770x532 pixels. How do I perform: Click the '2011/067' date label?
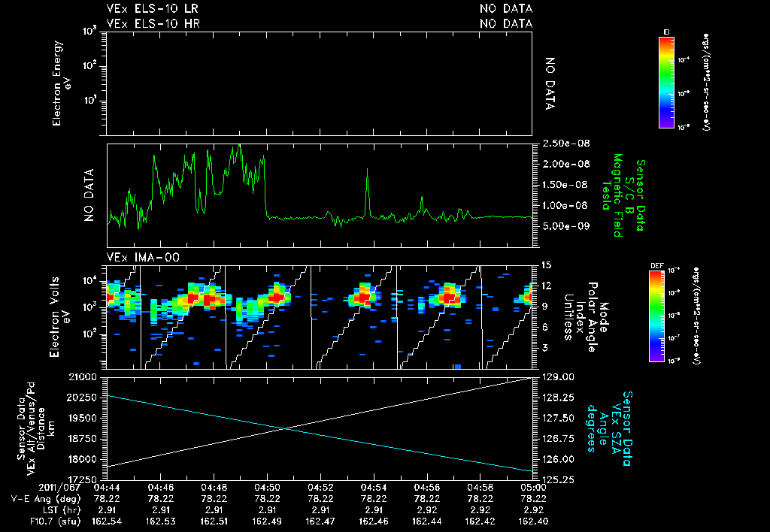click(x=59, y=488)
